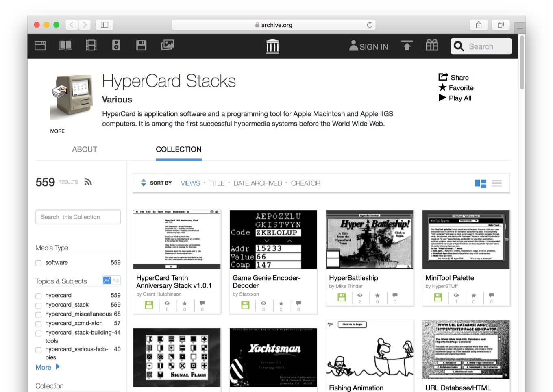Select the Books collection icon
This screenshot has width=553, height=392.
point(65,45)
